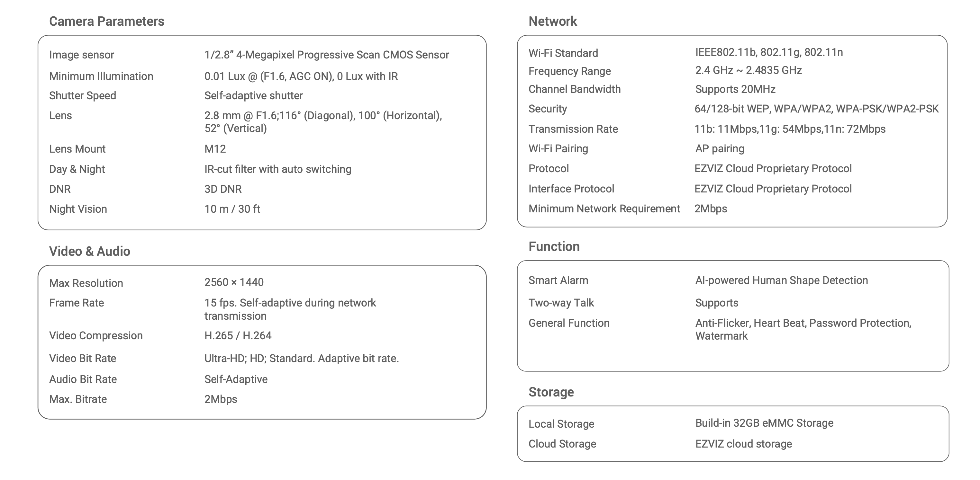Click the EZVIZ cloud storage value

(743, 444)
